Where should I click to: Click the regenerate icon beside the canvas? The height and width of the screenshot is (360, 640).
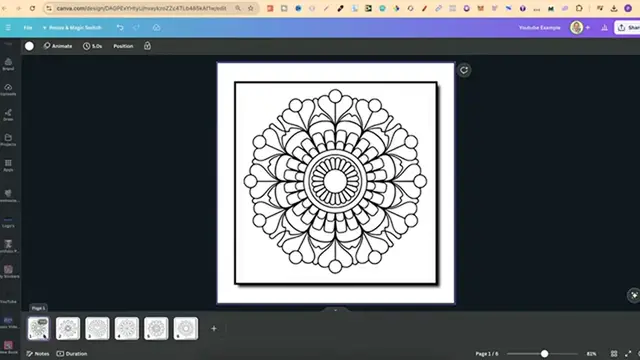[464, 70]
